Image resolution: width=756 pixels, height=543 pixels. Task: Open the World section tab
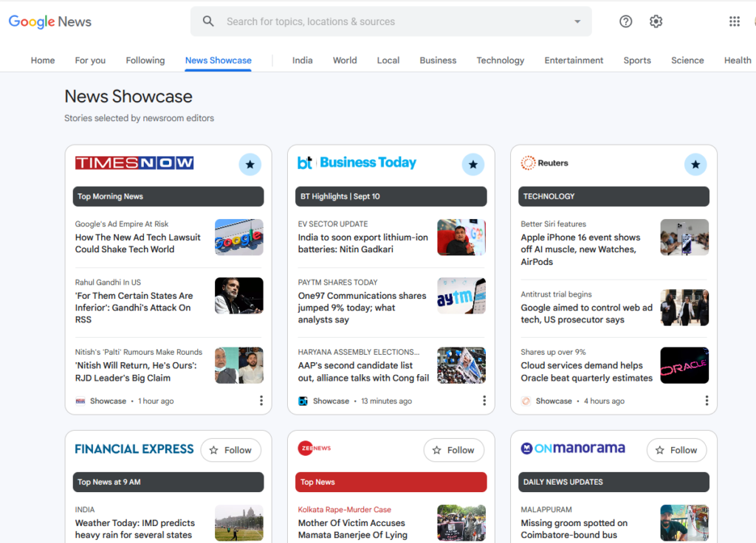tap(345, 60)
